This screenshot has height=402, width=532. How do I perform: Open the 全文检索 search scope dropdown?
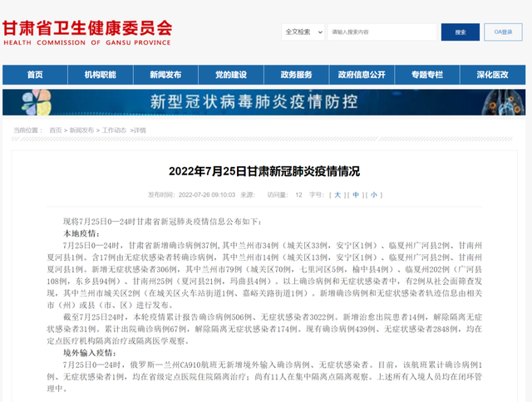coord(303,32)
